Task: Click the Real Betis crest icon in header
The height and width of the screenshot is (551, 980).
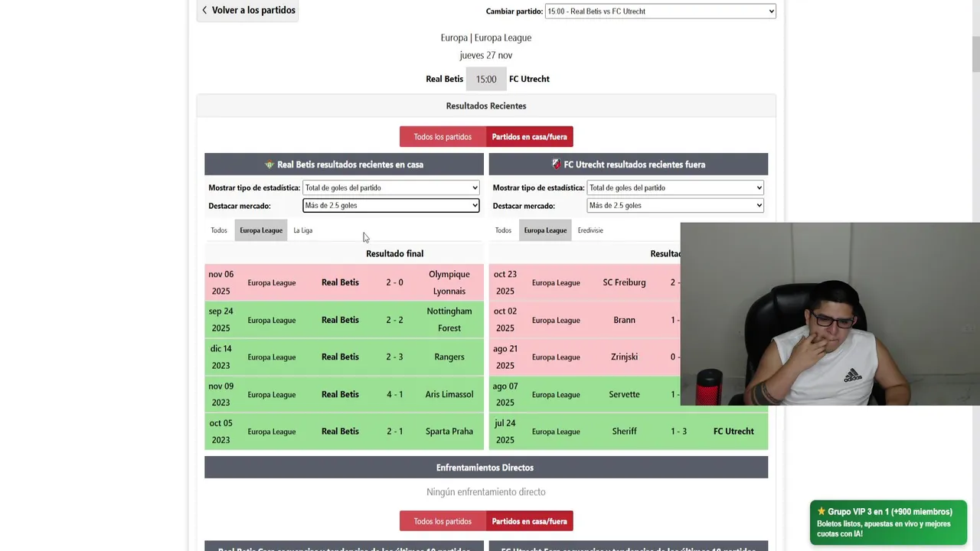Action: point(269,165)
